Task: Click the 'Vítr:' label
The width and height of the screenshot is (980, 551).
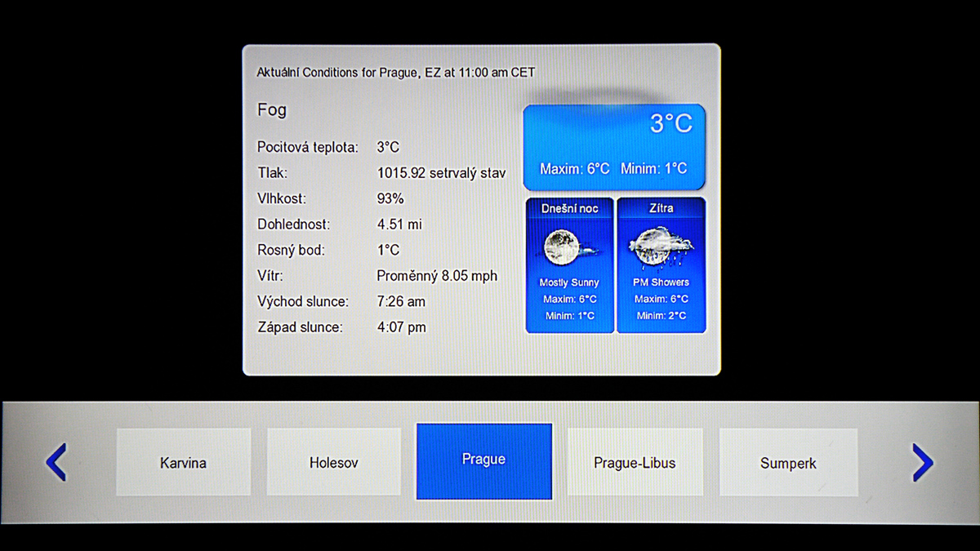Action: pos(270,276)
